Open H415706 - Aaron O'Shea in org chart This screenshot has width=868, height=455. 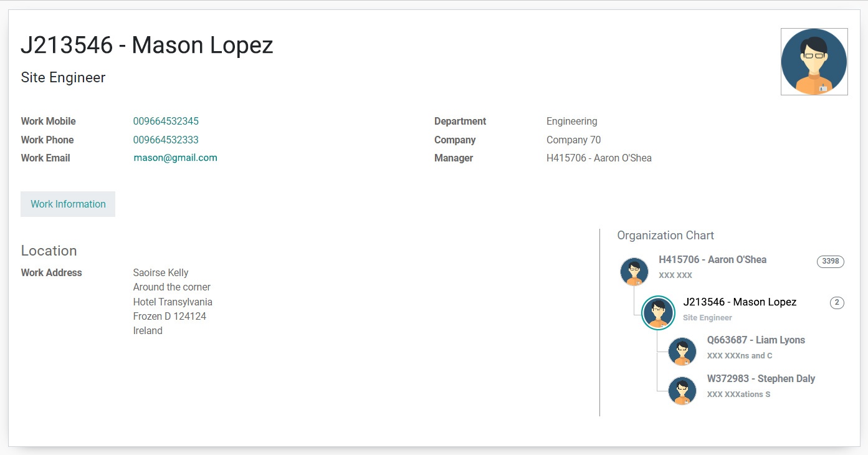click(712, 259)
